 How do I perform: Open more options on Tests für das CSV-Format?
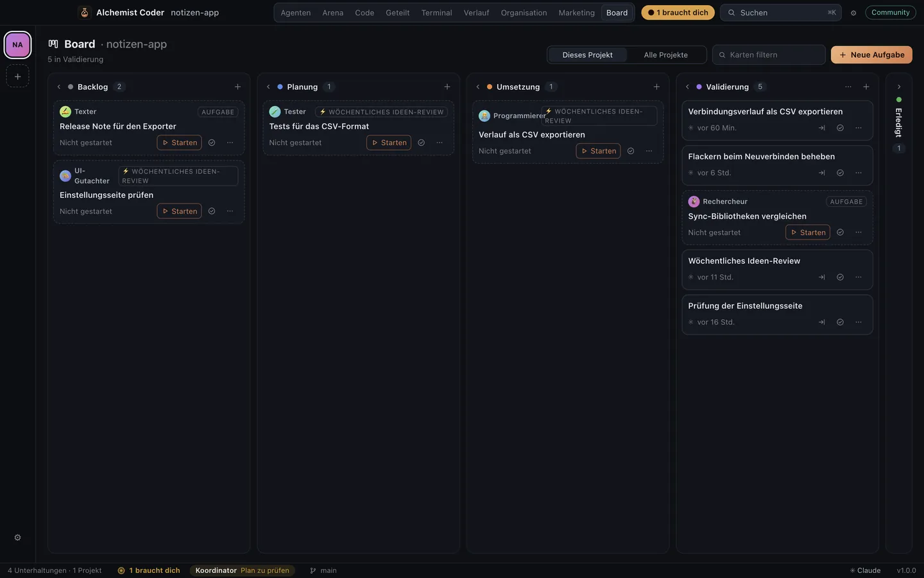click(440, 143)
